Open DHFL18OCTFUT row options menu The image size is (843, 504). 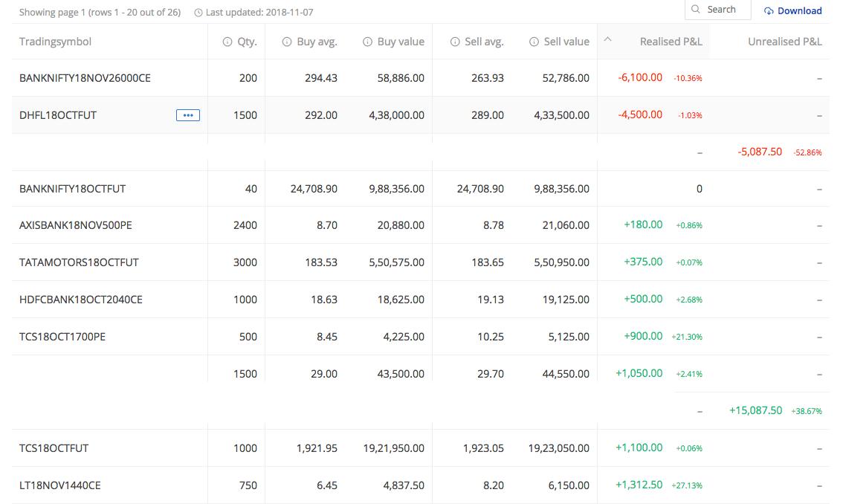[x=188, y=115]
